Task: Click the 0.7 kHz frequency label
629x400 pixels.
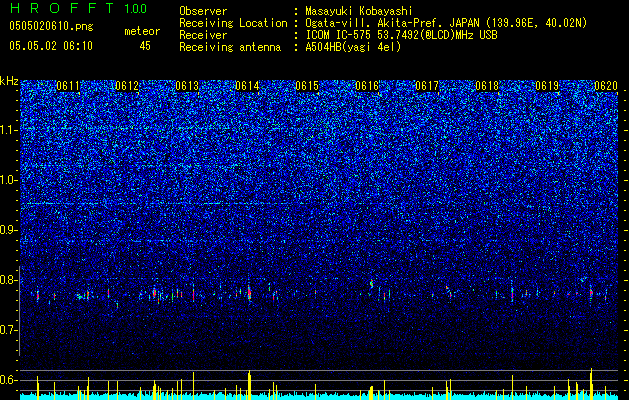Action: (9, 330)
